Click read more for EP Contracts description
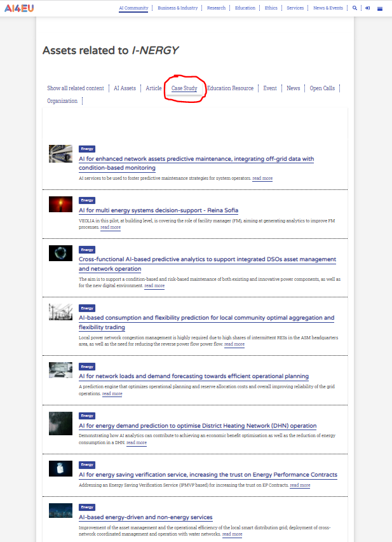 coord(300,485)
